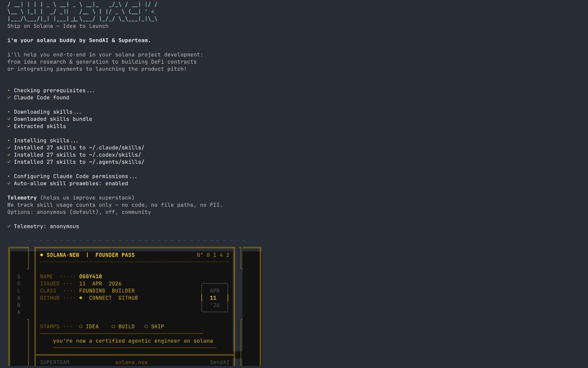Viewport: 588px width, 368px height.
Task: Click the bold solana buddy intro line
Action: pyautogui.click(x=79, y=40)
